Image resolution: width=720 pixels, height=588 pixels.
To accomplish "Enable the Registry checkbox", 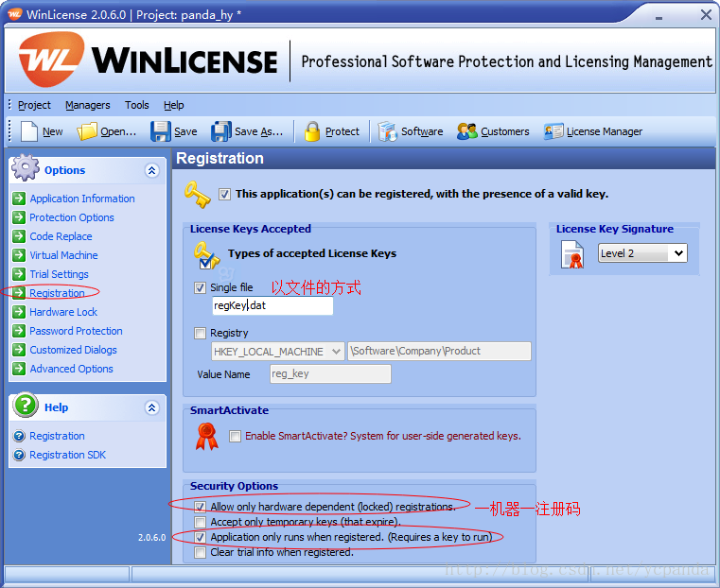I will 200,334.
